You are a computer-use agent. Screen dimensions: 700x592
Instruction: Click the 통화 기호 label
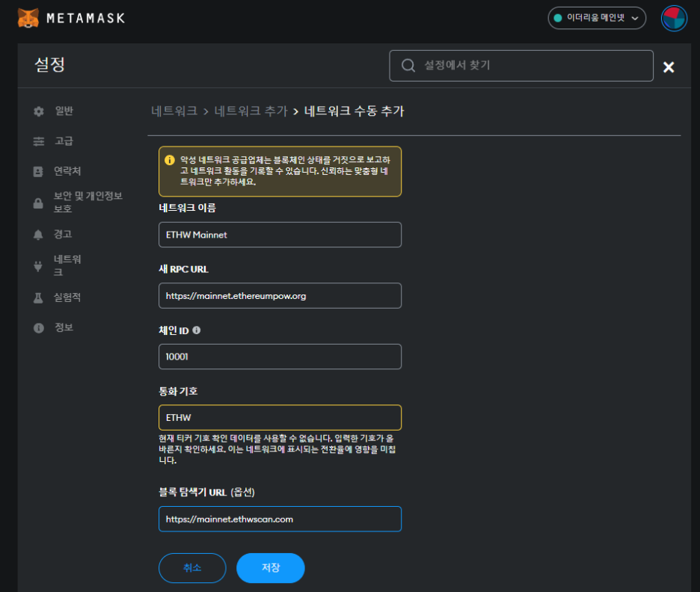(178, 391)
